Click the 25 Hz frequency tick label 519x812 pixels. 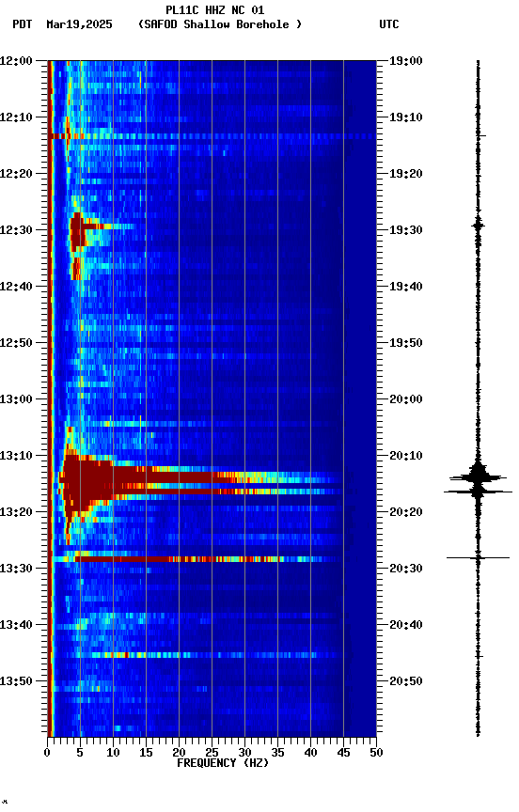coord(212,753)
